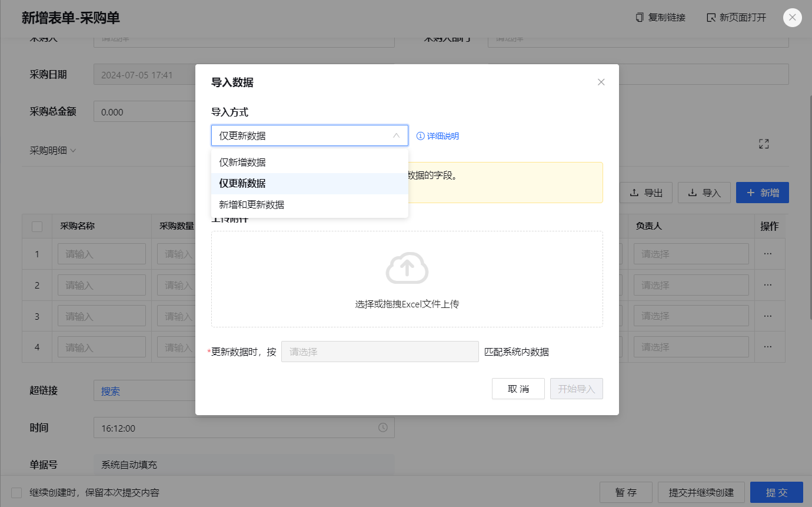The image size is (812, 507).
Task: Toggle 继续创建时，保留本次提交内容 checkbox
Action: pyautogui.click(x=16, y=493)
